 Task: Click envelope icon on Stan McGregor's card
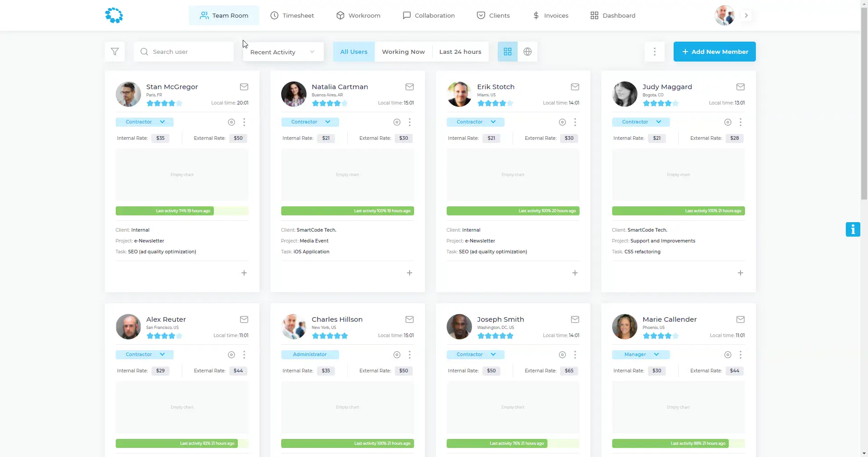tap(244, 87)
